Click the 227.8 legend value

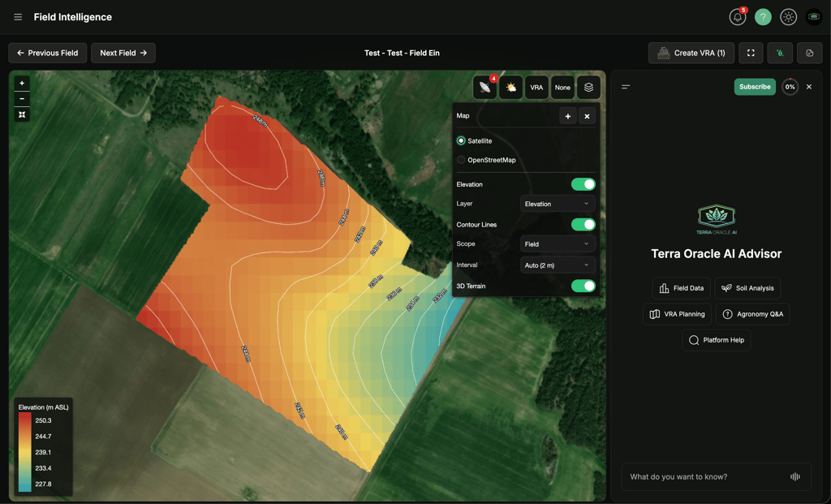coord(44,484)
